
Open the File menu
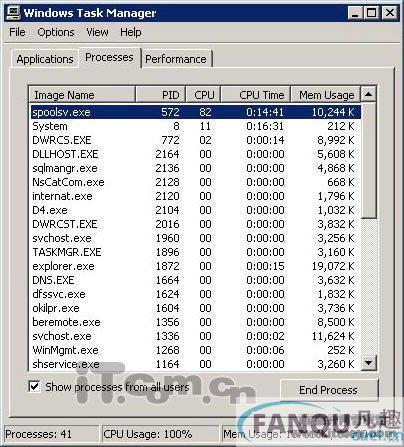pos(17,32)
